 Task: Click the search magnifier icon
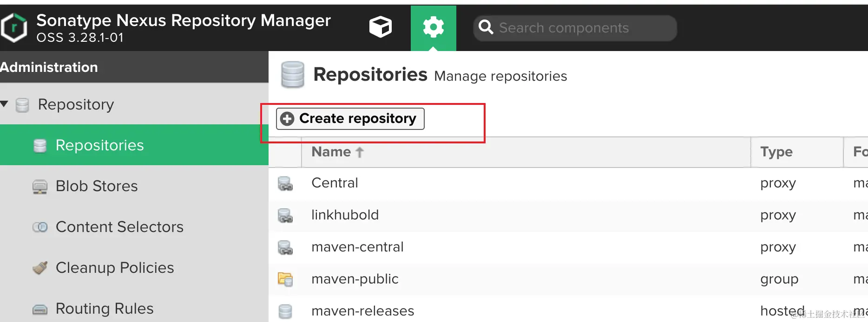pyautogui.click(x=486, y=27)
